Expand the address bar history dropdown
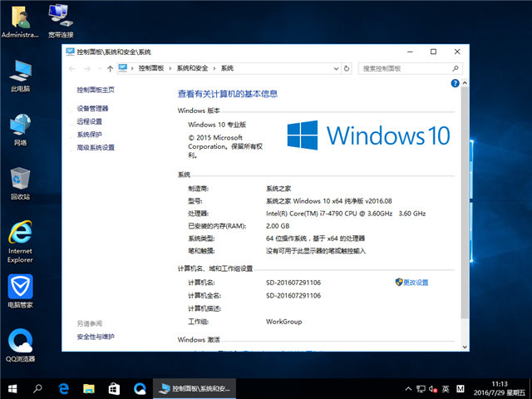532x399 pixels. [340, 67]
